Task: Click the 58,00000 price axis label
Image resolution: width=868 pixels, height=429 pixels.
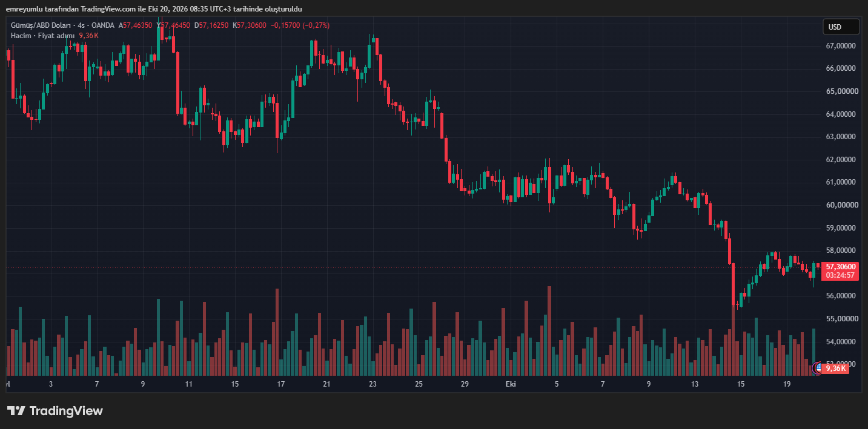Action: coord(841,251)
